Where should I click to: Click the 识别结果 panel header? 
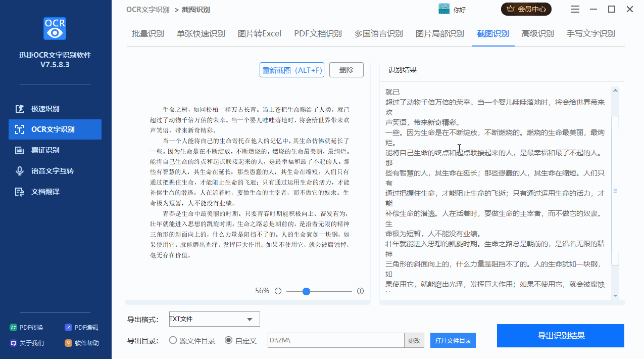click(403, 70)
